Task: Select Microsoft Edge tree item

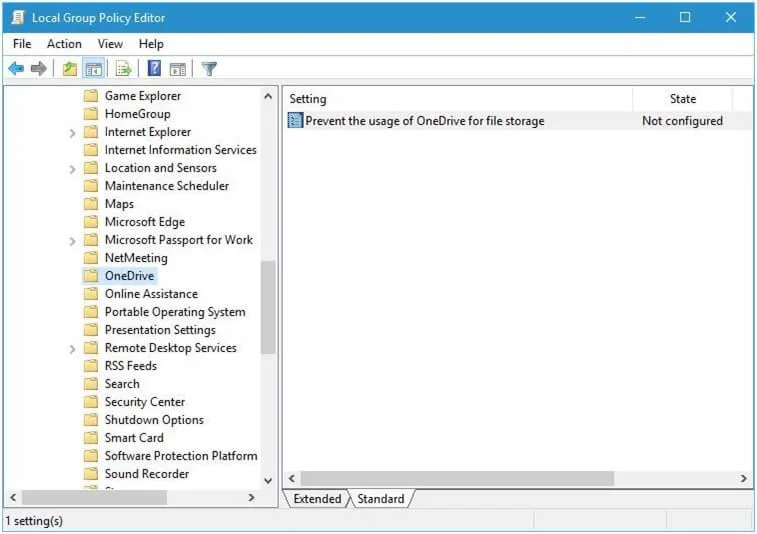Action: coord(145,222)
